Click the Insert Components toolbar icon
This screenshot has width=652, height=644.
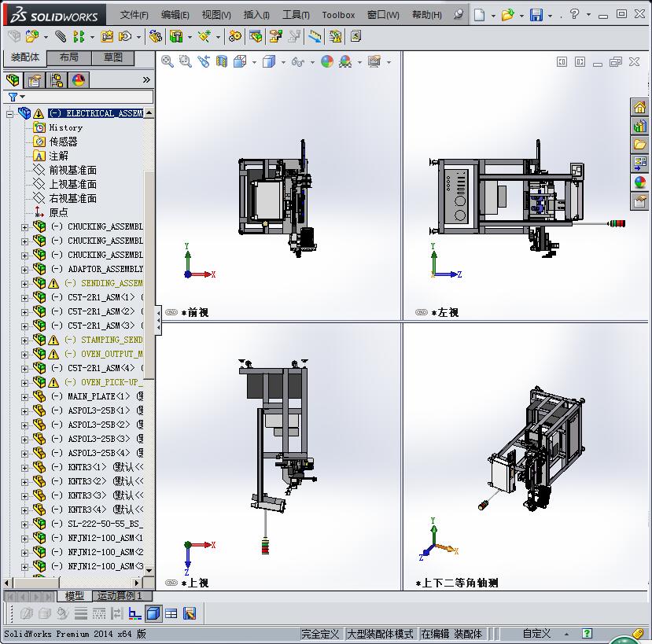[32, 37]
